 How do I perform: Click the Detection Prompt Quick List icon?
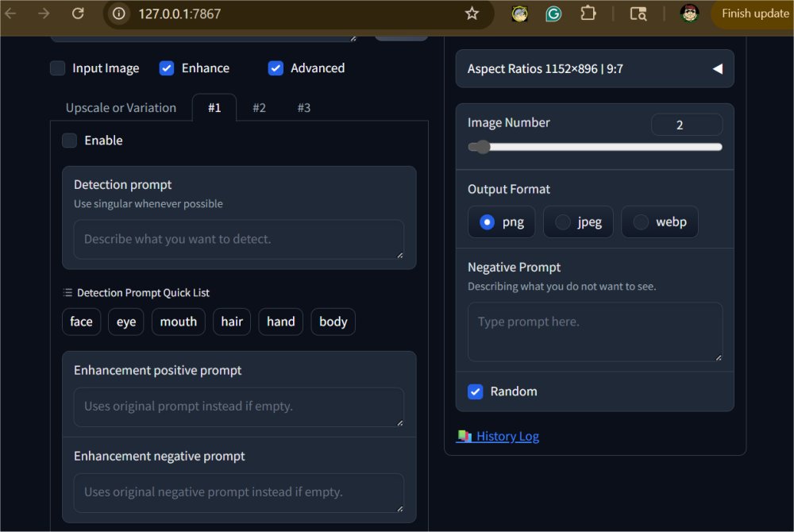pyautogui.click(x=67, y=292)
